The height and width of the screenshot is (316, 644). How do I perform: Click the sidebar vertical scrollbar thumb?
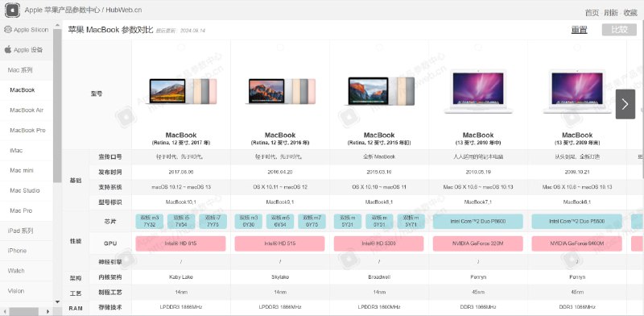[x=57, y=106]
